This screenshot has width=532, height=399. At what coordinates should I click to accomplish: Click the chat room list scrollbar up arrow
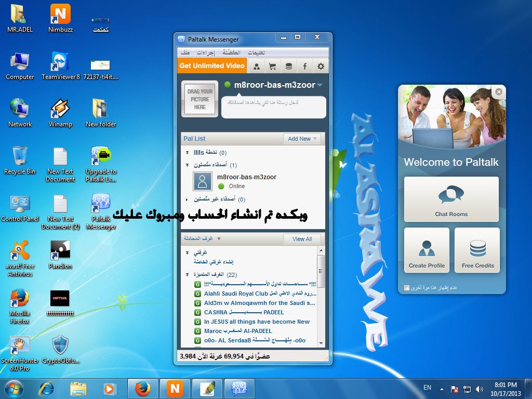[x=321, y=250]
